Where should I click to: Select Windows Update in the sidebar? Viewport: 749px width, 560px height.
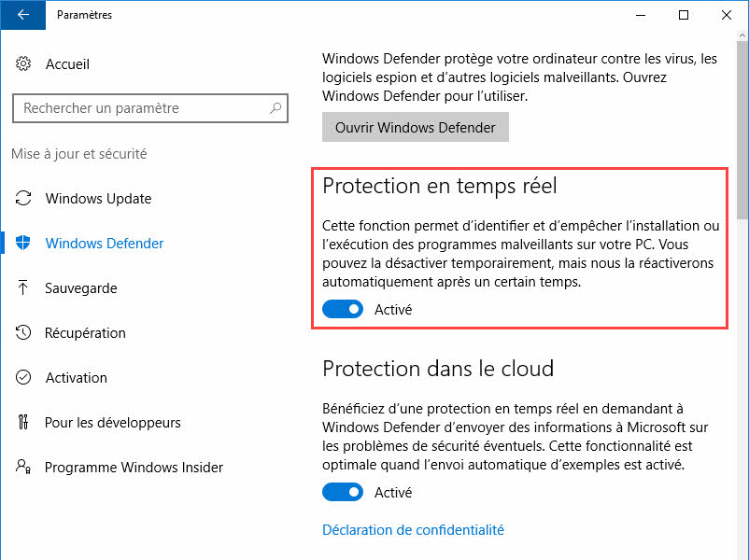click(x=103, y=198)
